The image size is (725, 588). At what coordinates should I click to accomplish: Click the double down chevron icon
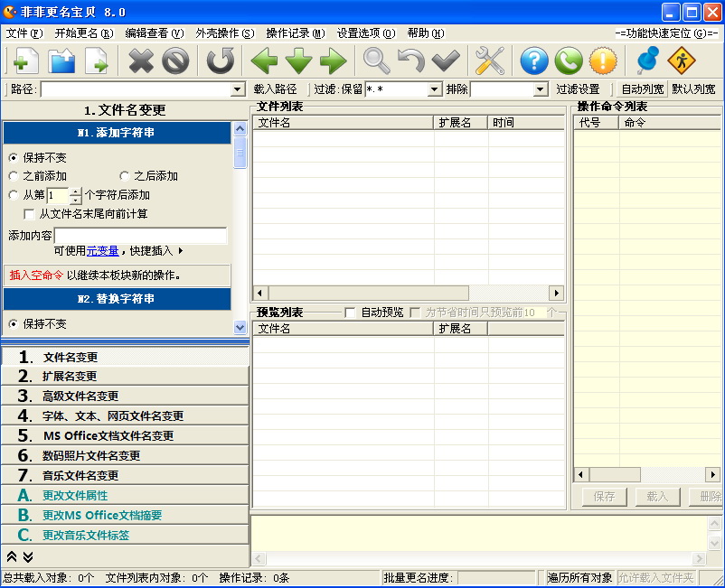28,556
